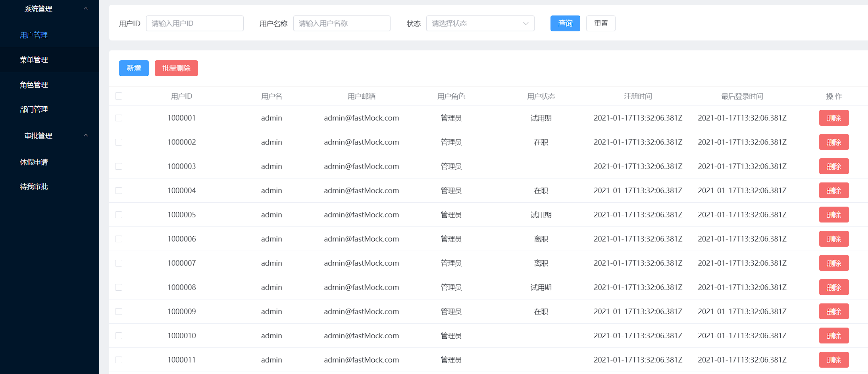Click the 在职 status in row 1000002
This screenshot has height=374, width=868.
coord(541,142)
